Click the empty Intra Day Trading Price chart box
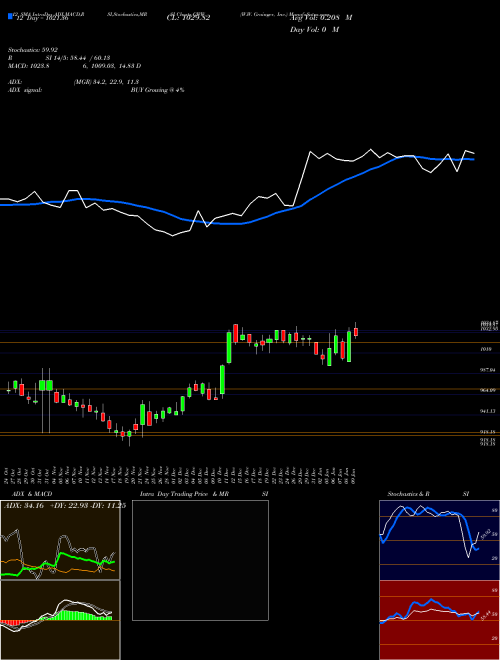Image resolution: width=500 pixels, height=660 pixels. pyautogui.click(x=200, y=560)
